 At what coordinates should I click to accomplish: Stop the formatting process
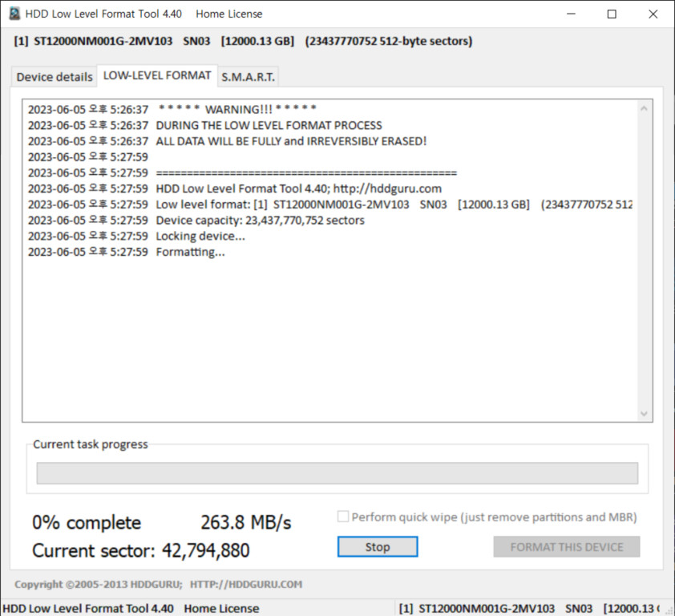[x=378, y=547]
